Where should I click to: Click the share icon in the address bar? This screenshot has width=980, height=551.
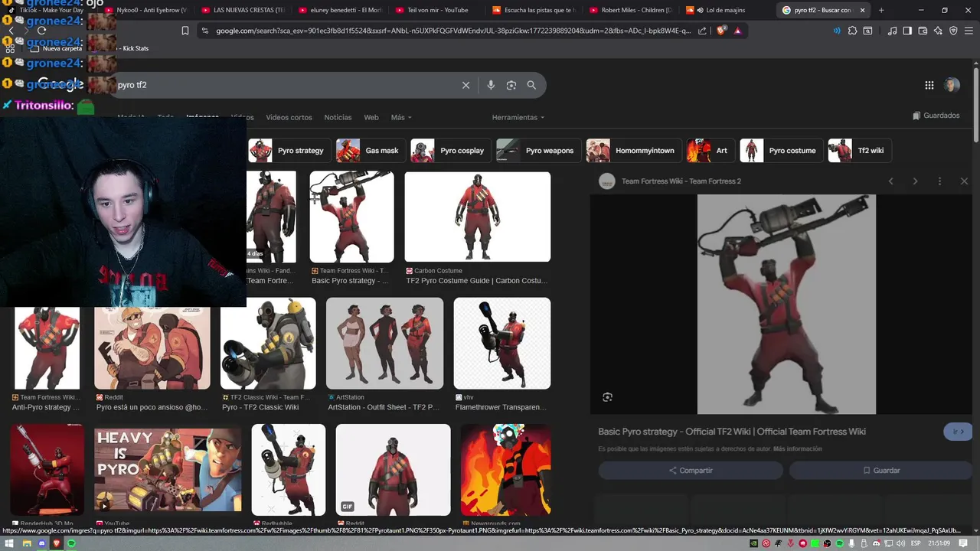click(x=702, y=31)
